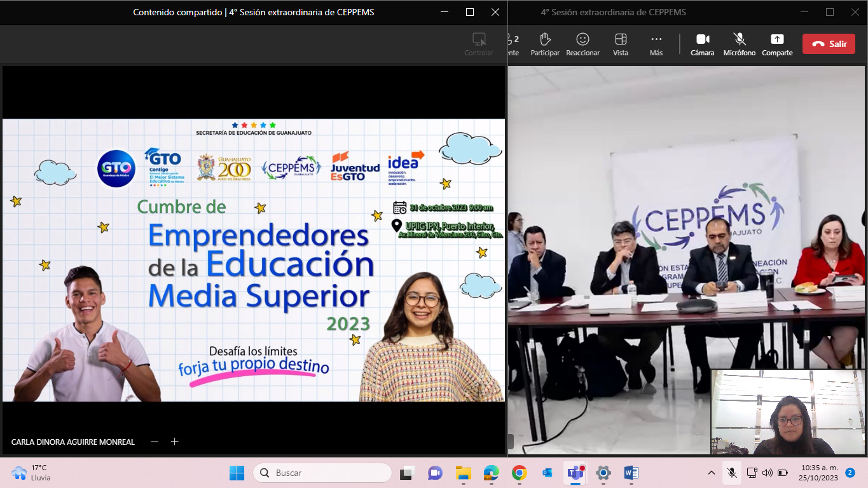Toggle the Cámara on or off

(x=702, y=44)
